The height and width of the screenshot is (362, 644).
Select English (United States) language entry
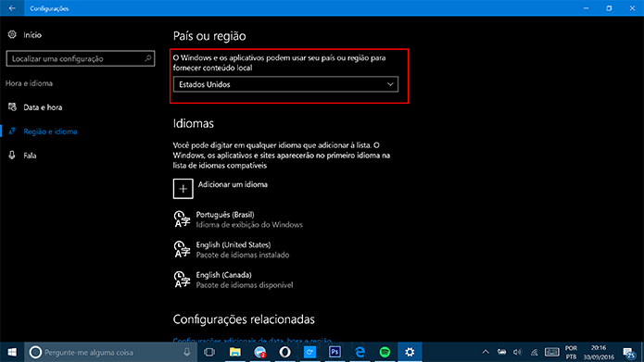point(243,250)
